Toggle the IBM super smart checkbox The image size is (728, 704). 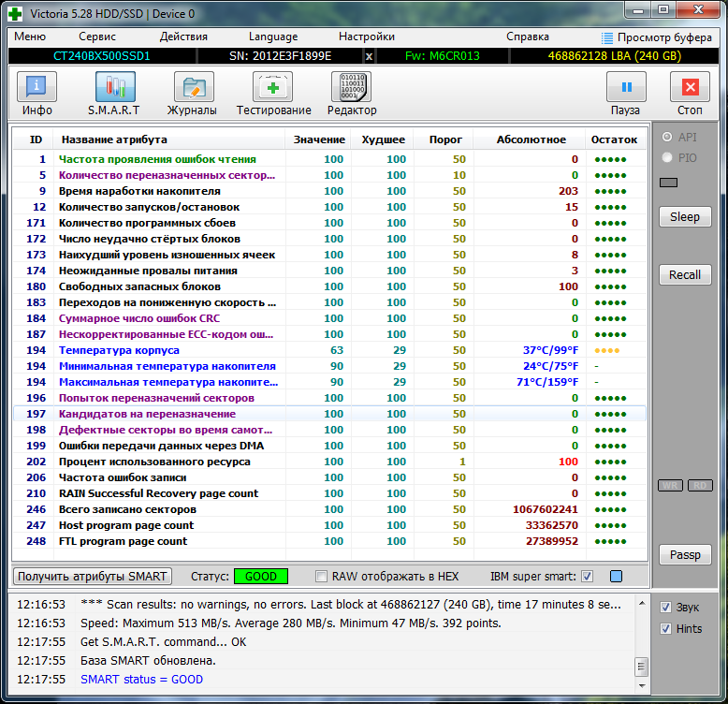(x=588, y=576)
